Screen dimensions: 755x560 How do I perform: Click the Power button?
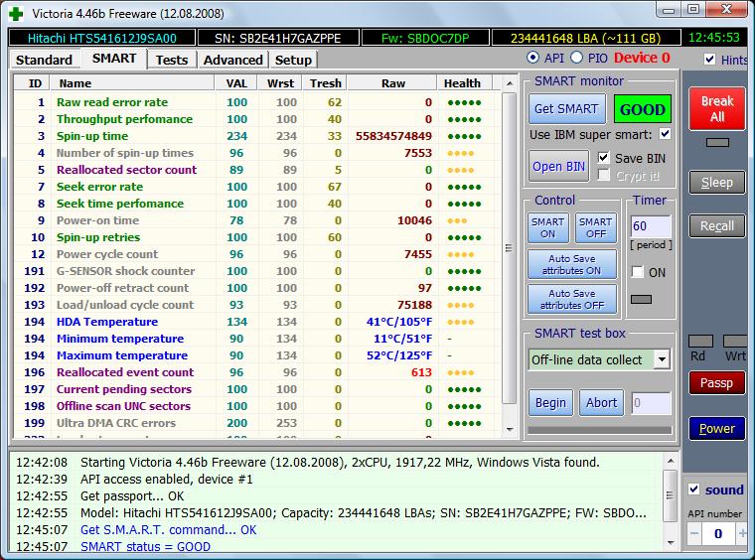tap(717, 429)
